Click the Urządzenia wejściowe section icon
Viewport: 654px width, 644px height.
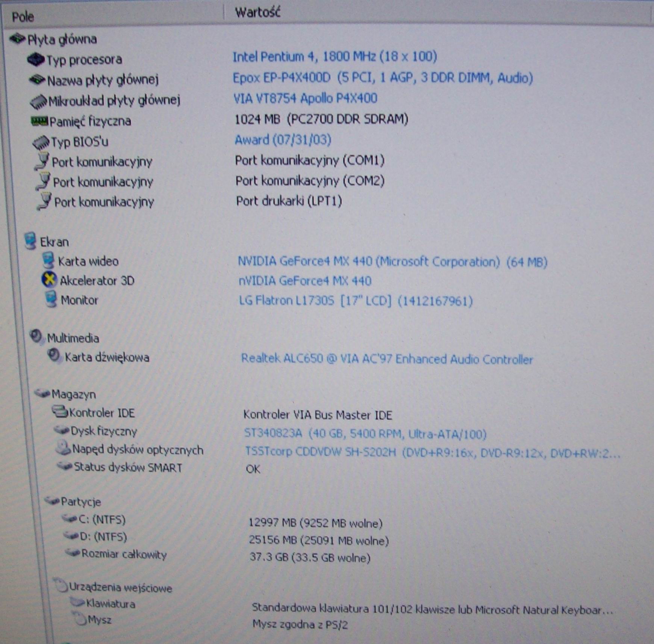pyautogui.click(x=60, y=585)
